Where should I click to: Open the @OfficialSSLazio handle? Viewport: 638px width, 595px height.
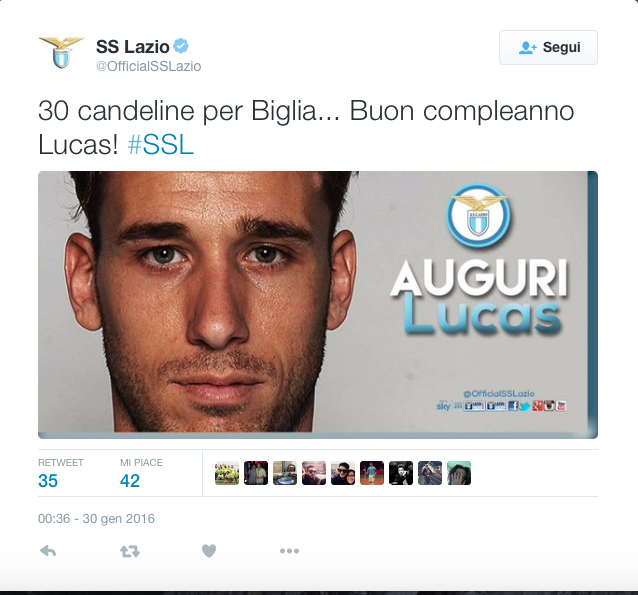(149, 66)
